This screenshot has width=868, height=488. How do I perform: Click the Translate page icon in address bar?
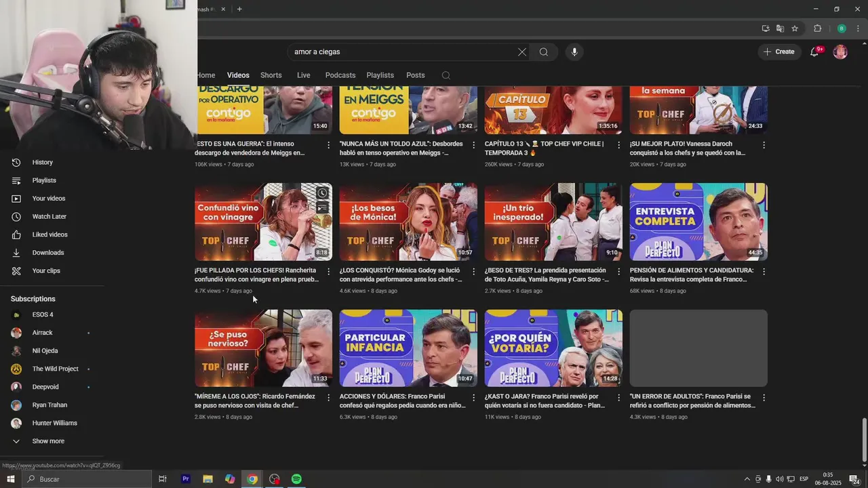tap(780, 28)
